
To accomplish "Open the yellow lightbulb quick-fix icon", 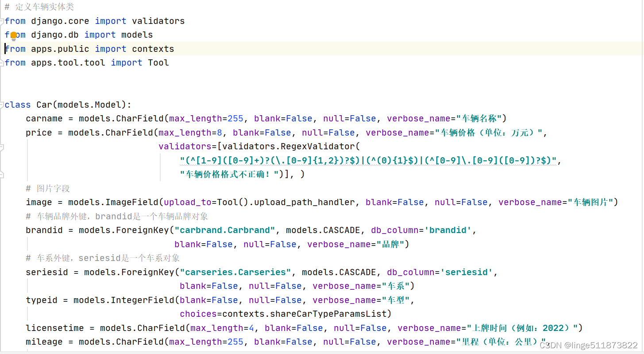I will [14, 35].
